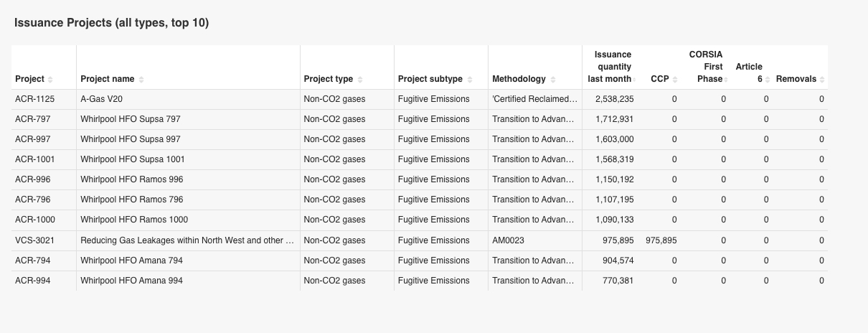Viewport: 868px width, 333px height.
Task: Click issuance quantity 2,538,235
Action: pyautogui.click(x=614, y=99)
